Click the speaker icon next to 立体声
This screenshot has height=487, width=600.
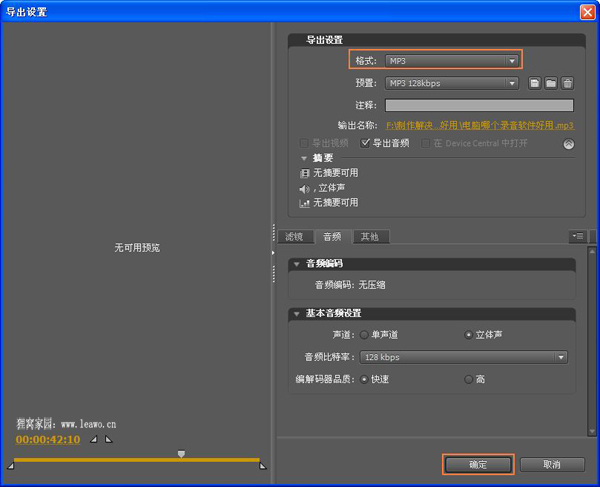tap(304, 189)
